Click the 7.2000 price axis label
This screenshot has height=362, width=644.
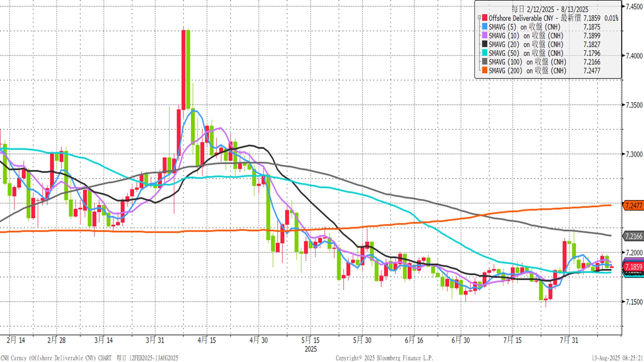coord(634,253)
